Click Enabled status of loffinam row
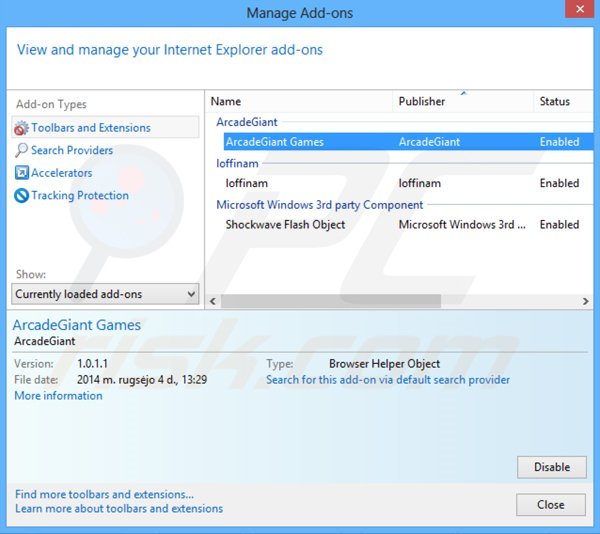Viewport: 600px width, 534px height. click(x=559, y=183)
